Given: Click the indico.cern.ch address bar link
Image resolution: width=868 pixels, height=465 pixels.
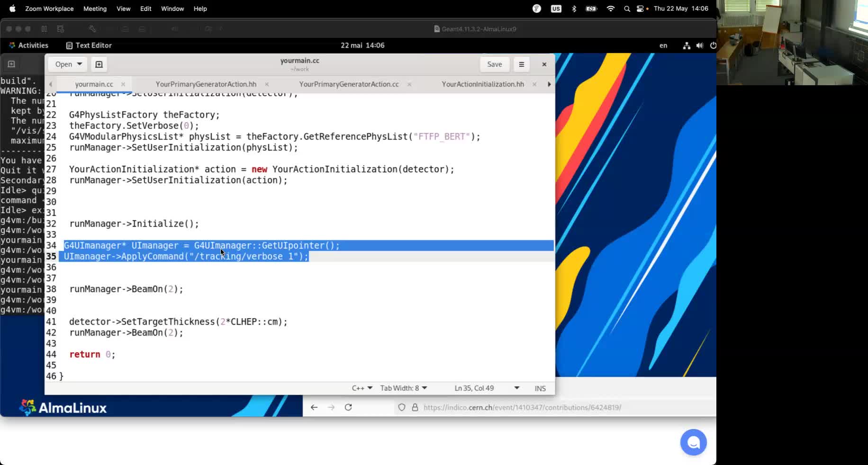Looking at the screenshot, I should [521, 407].
